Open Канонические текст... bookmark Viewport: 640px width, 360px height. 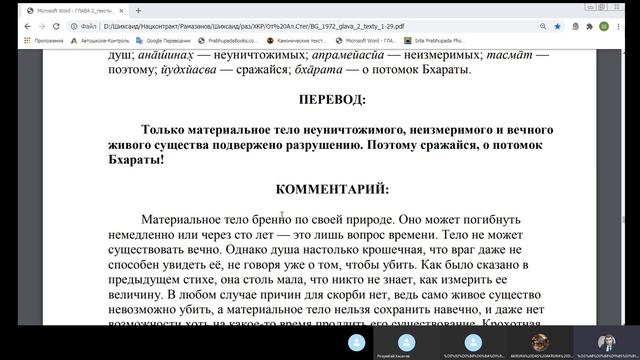pyautogui.click(x=297, y=40)
